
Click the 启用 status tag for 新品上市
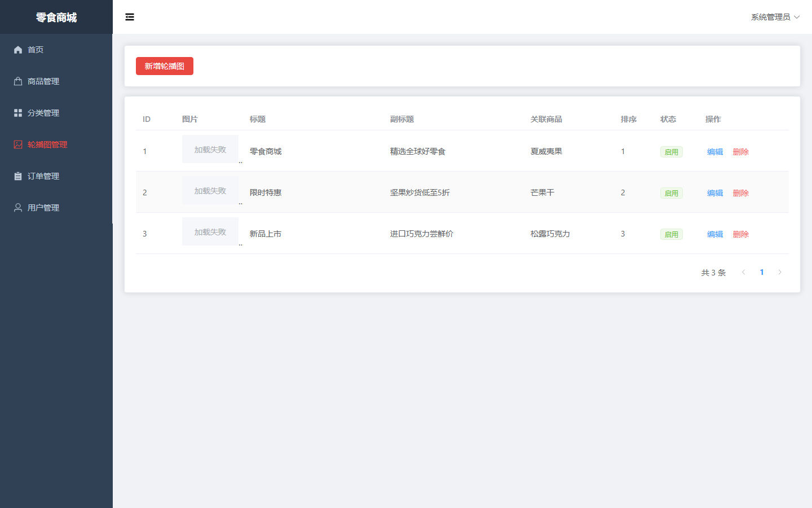click(672, 234)
